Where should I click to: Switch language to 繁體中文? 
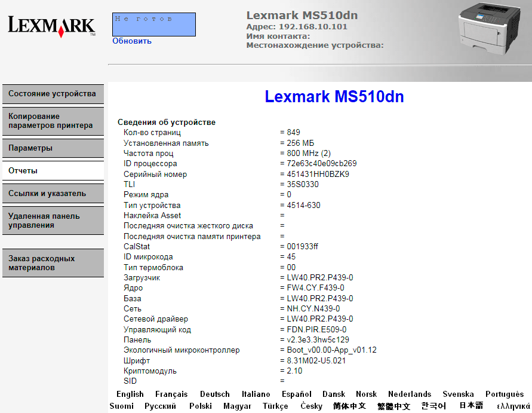[393, 406]
